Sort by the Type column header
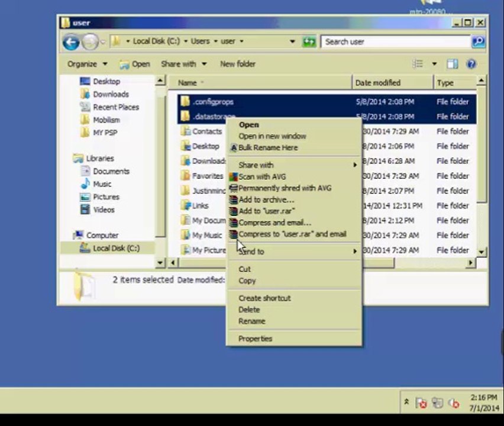Screen dimensions: 504x426 coord(455,83)
